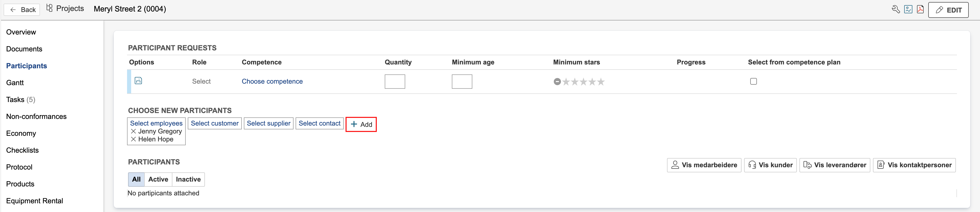
Task: Tick the Select from competence plan checkbox
Action: click(753, 81)
